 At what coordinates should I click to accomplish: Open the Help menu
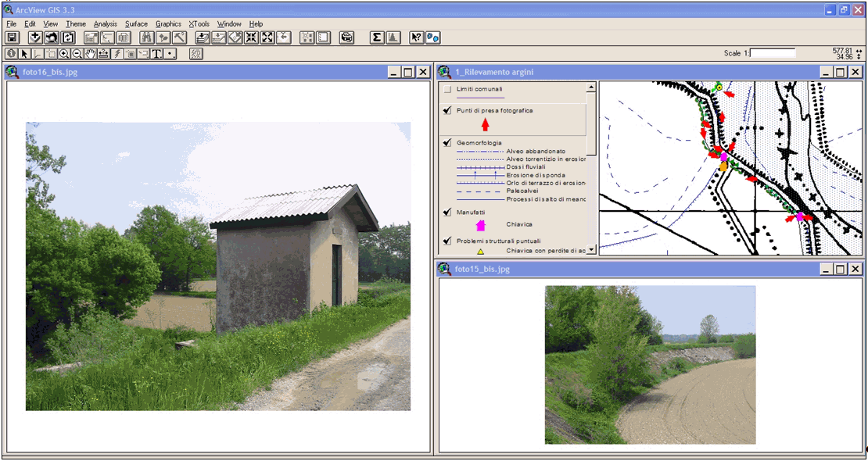click(x=256, y=23)
